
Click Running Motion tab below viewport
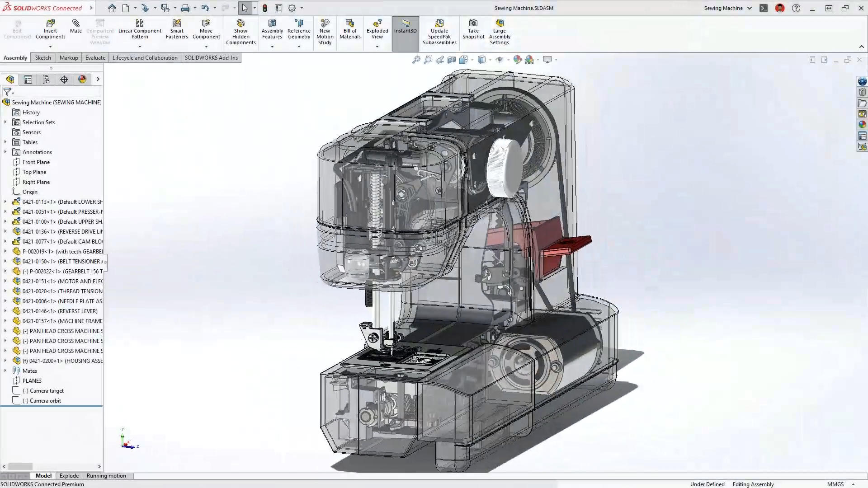pos(107,475)
